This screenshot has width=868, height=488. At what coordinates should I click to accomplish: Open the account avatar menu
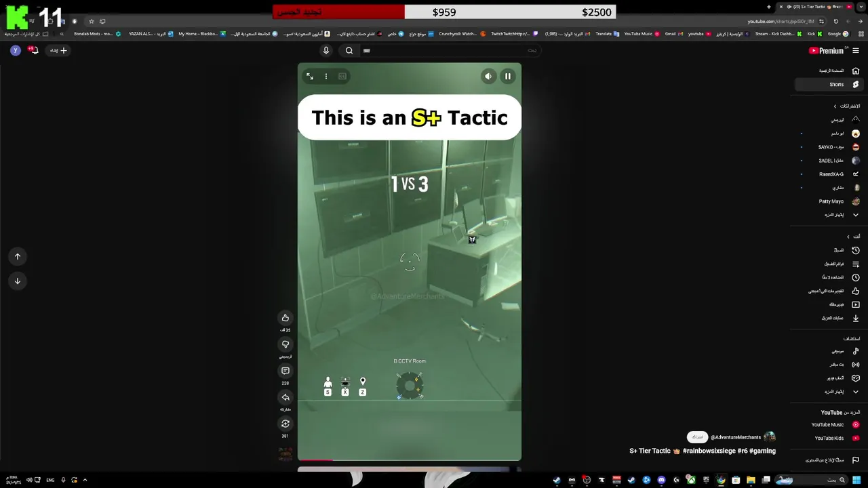(16, 50)
